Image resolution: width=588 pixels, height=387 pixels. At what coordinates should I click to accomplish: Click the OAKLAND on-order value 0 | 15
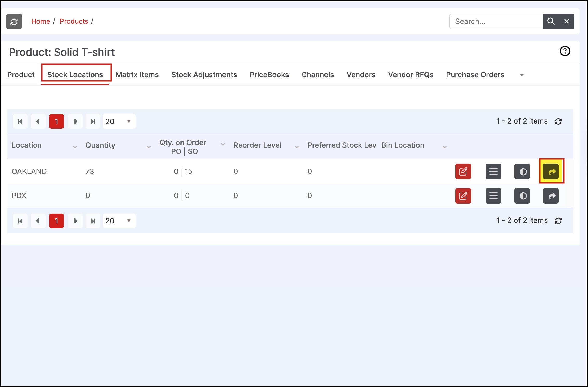click(x=183, y=171)
